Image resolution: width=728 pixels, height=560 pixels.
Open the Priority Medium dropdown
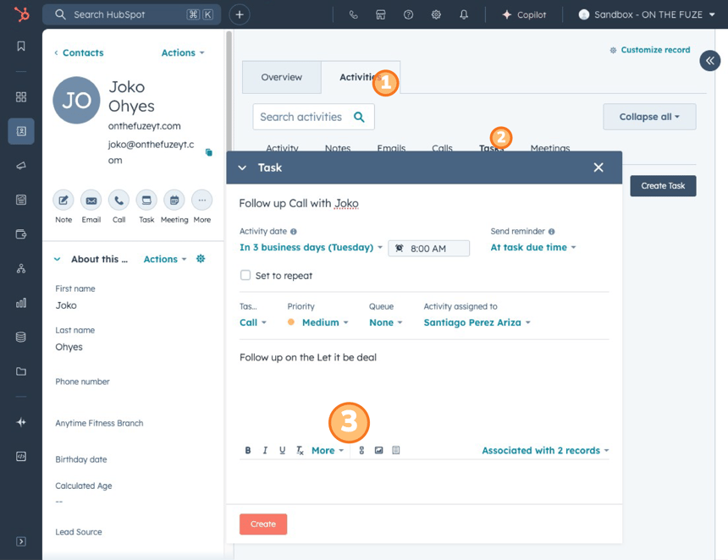click(x=317, y=322)
